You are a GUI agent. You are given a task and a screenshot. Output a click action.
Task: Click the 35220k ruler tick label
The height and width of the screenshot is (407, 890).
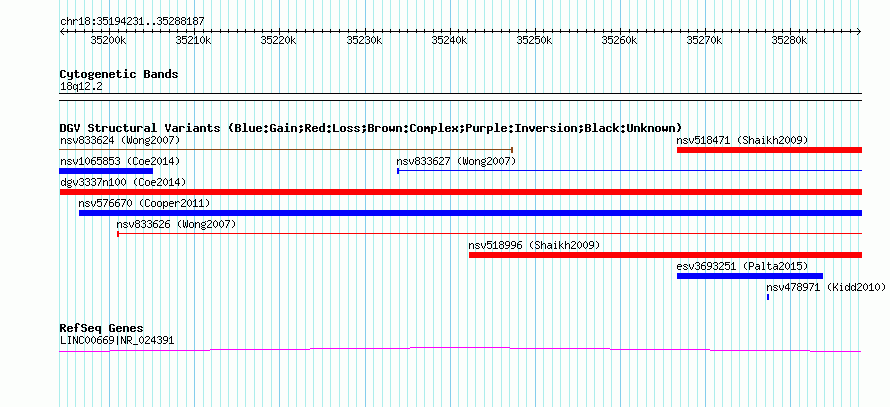tap(278, 40)
